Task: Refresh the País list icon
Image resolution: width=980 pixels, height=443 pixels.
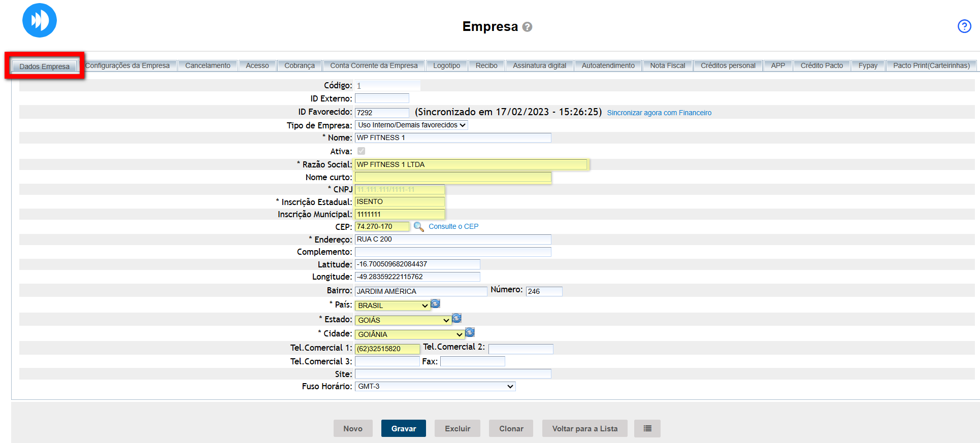Action: click(x=435, y=304)
